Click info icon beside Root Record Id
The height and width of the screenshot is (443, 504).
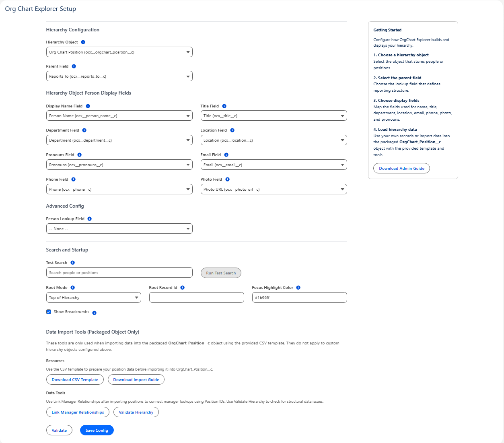(x=183, y=288)
